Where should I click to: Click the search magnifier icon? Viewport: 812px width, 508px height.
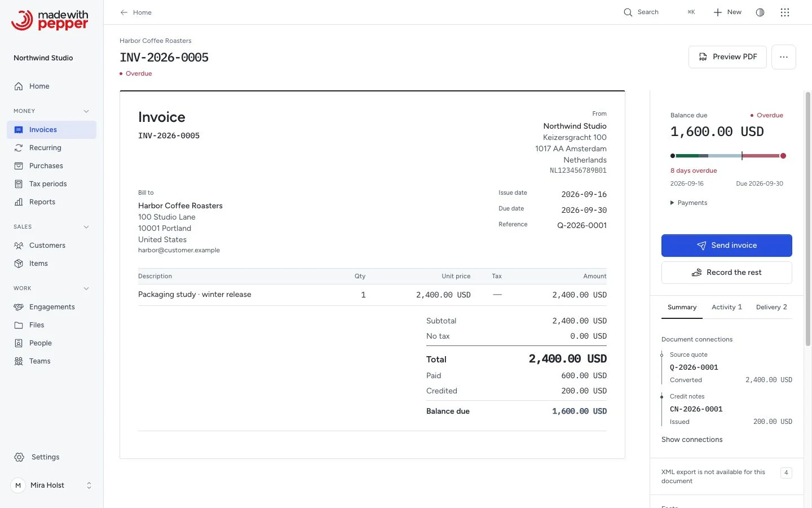pos(628,12)
